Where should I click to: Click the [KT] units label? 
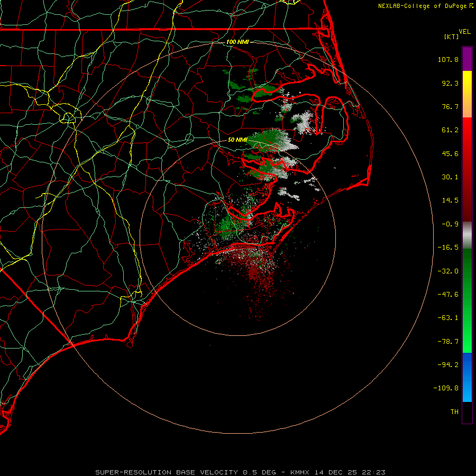coord(452,36)
